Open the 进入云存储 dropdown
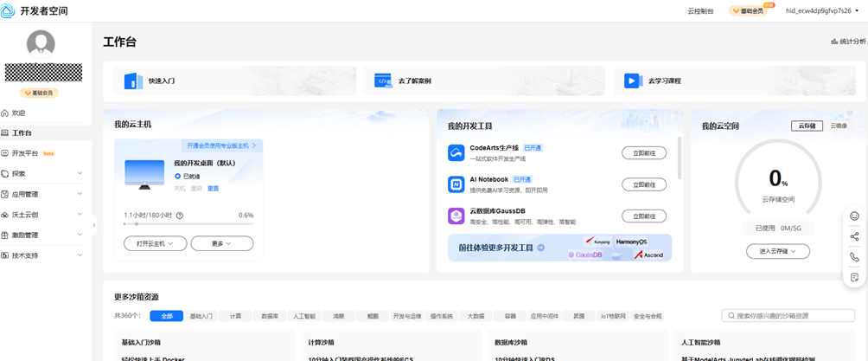 pos(777,251)
